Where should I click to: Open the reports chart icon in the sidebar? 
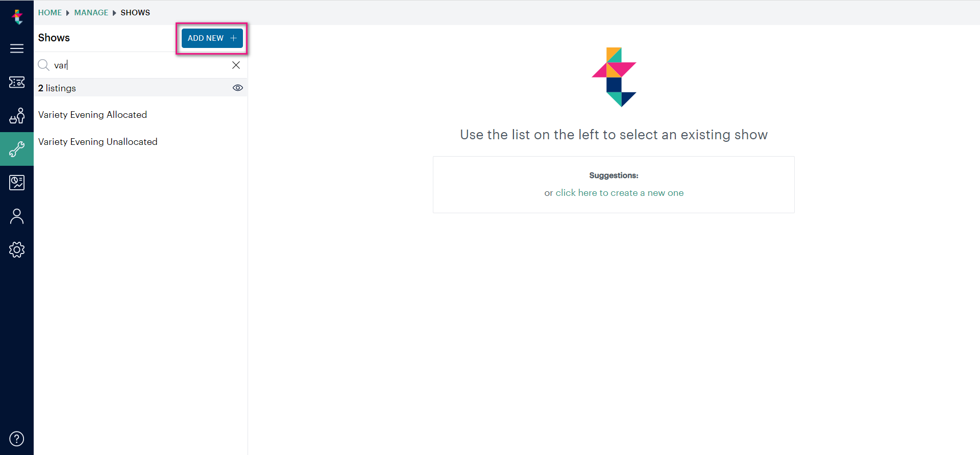(17, 182)
